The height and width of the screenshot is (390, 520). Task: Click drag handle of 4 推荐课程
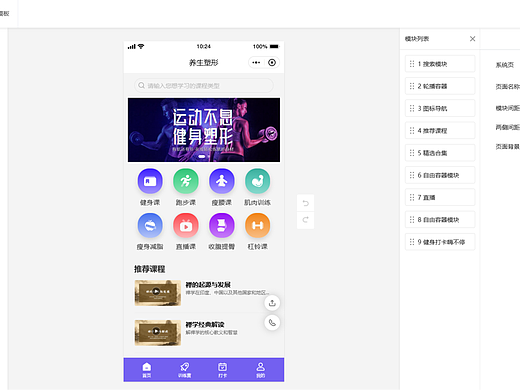tap(412, 130)
